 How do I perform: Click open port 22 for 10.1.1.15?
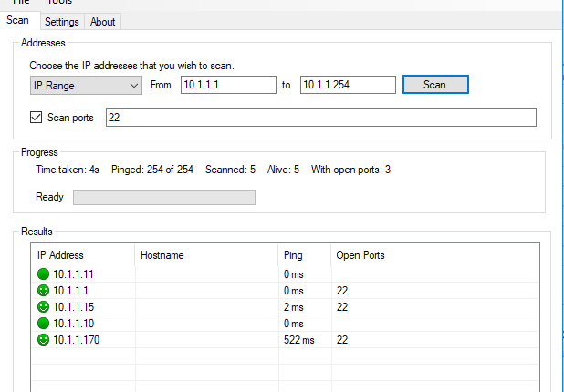(x=342, y=307)
